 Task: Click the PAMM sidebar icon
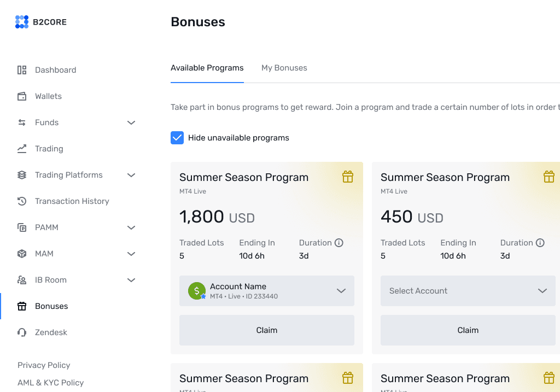tap(21, 227)
